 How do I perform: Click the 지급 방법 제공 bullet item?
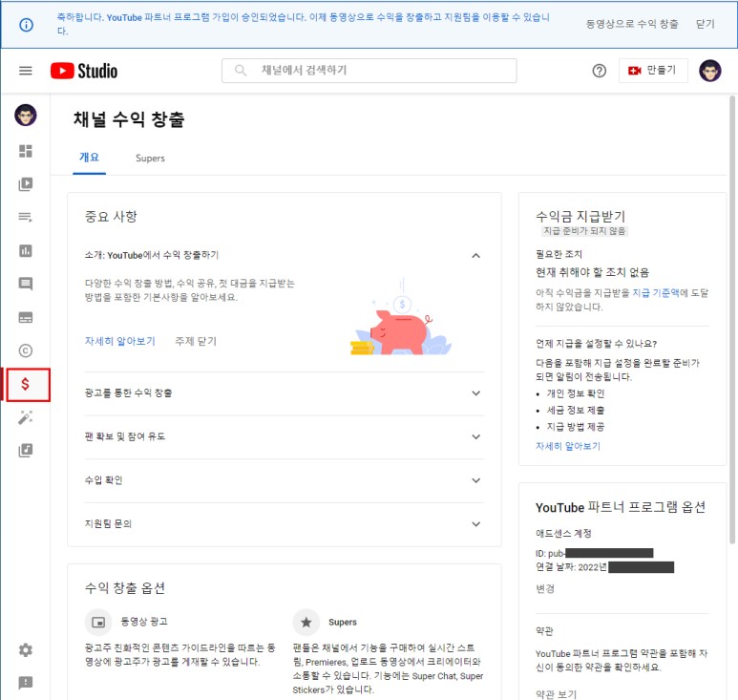click(x=575, y=427)
